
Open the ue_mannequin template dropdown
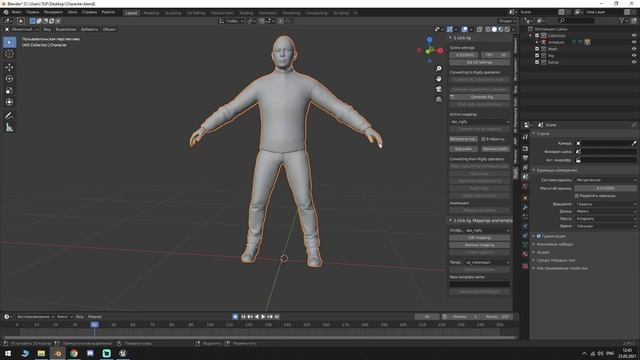coord(487,262)
